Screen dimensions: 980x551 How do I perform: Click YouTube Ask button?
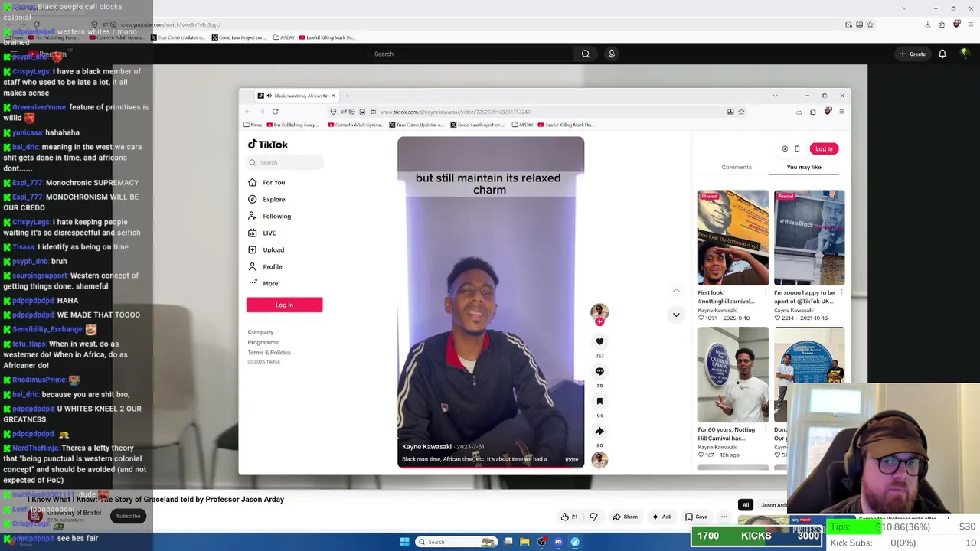coord(661,517)
